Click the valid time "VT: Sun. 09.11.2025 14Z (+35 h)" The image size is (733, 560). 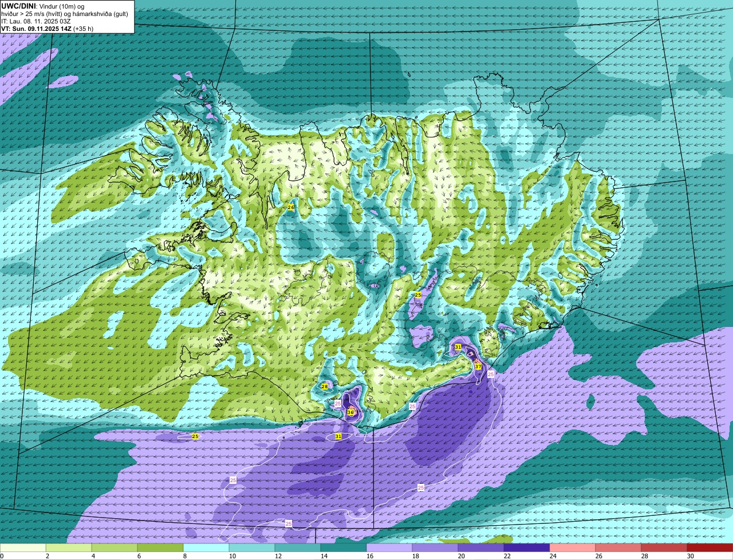[47, 29]
